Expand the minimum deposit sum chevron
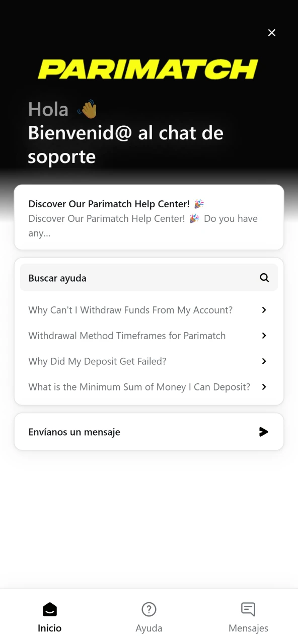This screenshot has width=298, height=644. (264, 386)
